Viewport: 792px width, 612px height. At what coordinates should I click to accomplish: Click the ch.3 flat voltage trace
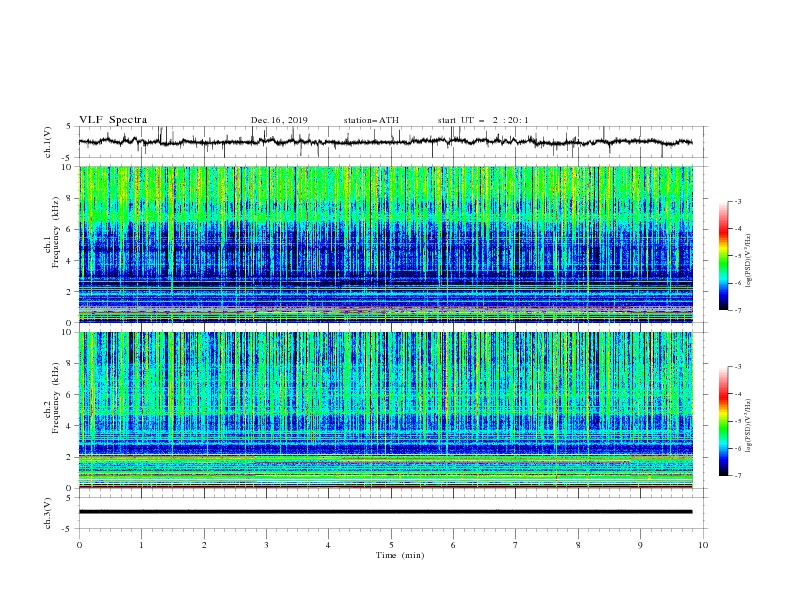[x=385, y=512]
